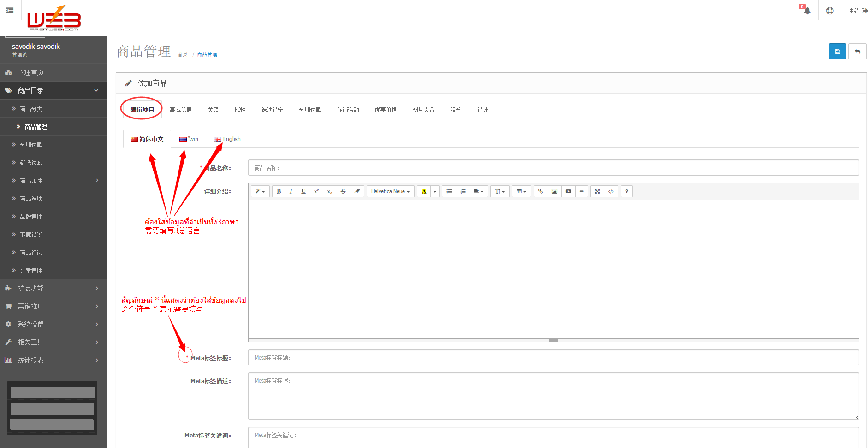
Task: Click the insert link icon
Action: pyautogui.click(x=541, y=191)
